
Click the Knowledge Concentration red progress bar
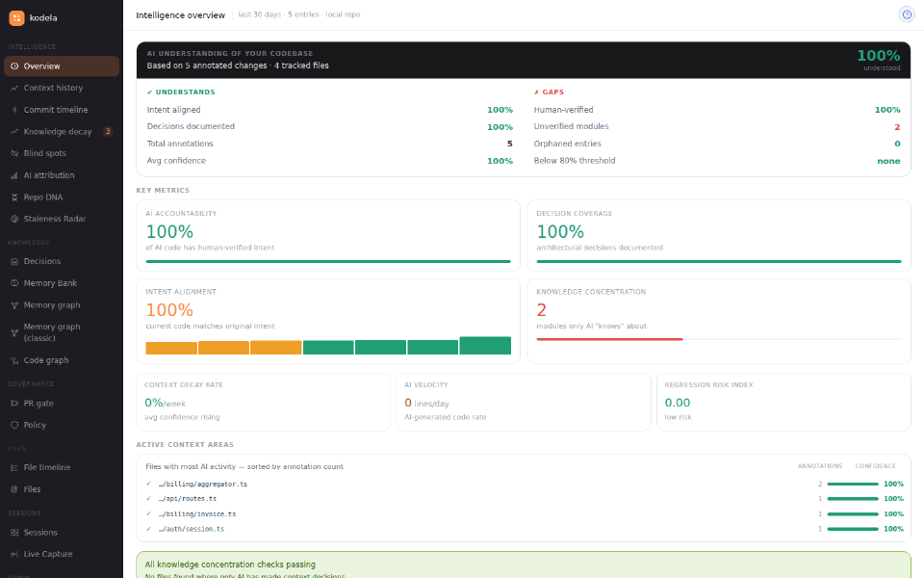point(609,339)
